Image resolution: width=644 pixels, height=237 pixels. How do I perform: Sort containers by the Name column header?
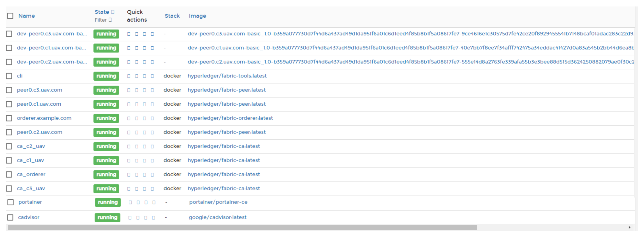click(26, 16)
